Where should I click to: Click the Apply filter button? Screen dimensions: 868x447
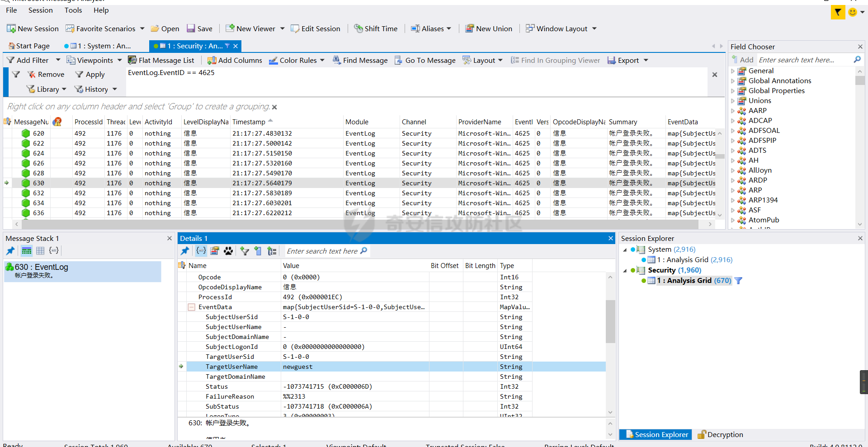(x=90, y=74)
